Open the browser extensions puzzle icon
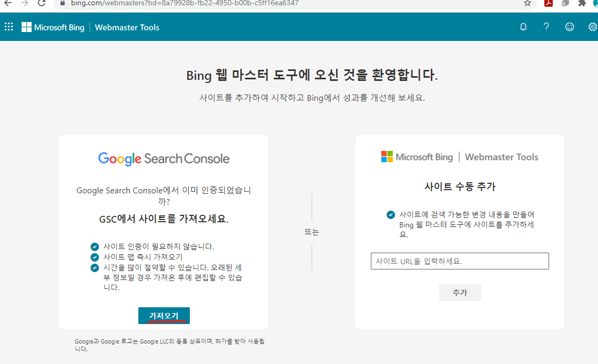This screenshot has height=364, width=598. coord(582,4)
